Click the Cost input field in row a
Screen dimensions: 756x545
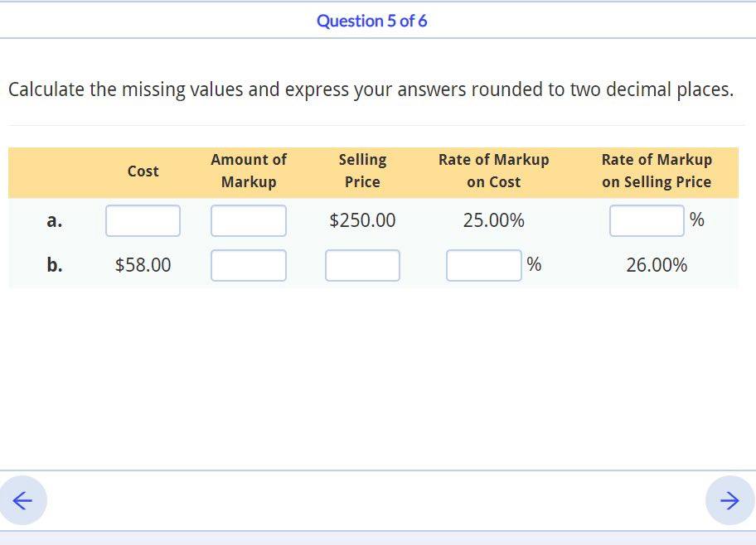[x=143, y=220]
